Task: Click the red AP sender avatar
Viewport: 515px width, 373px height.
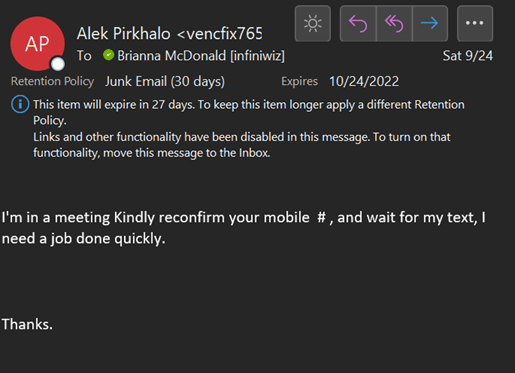Action: coord(37,44)
